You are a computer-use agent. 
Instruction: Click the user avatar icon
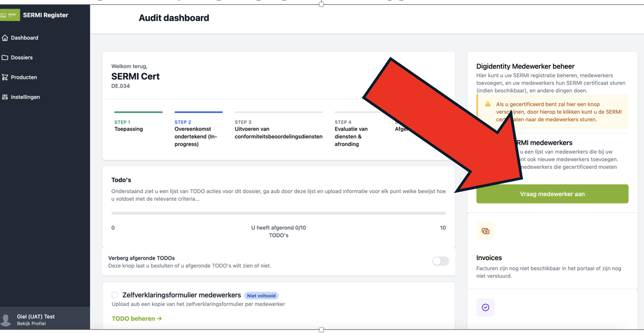[x=6, y=320]
